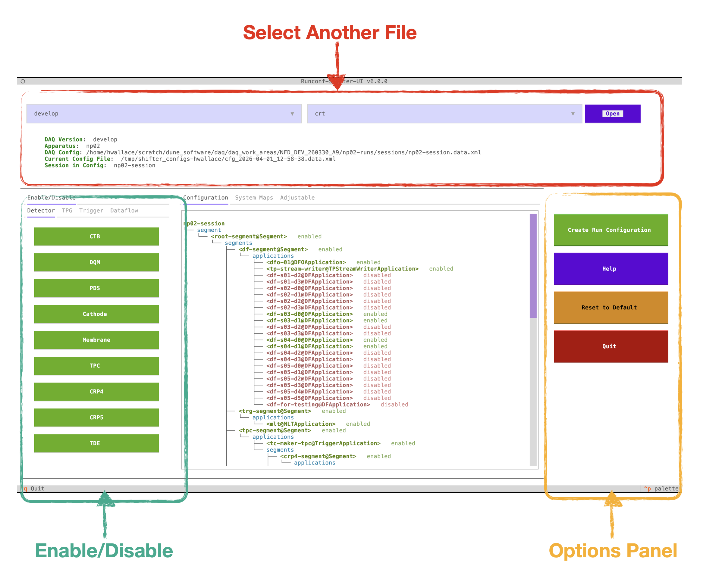Select the df-s05-d5@DFApplication tree row
The image size is (722, 588).
click(x=328, y=398)
